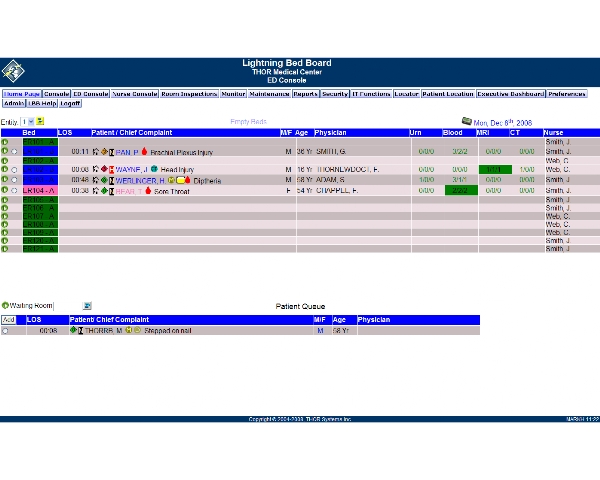Click the green circle icon for bed ER101-A
This screenshot has width=600, height=480.
pyautogui.click(x=5, y=142)
